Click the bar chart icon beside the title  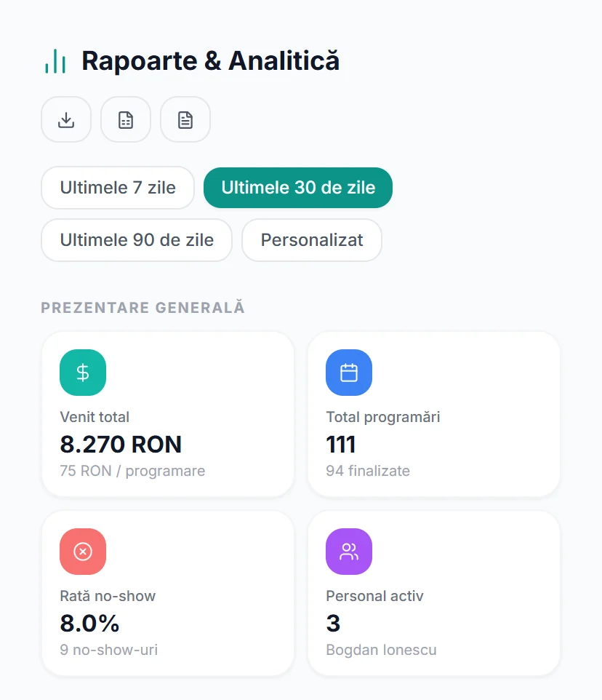click(55, 61)
